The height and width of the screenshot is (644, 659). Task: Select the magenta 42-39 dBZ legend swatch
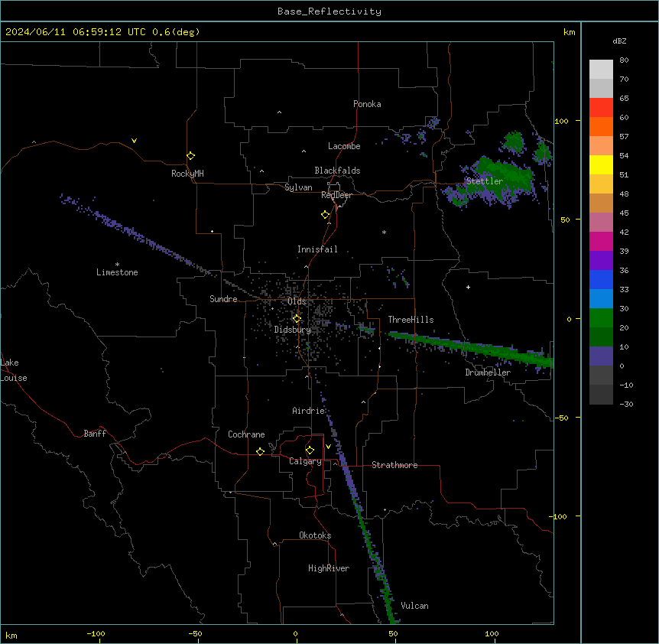click(601, 241)
